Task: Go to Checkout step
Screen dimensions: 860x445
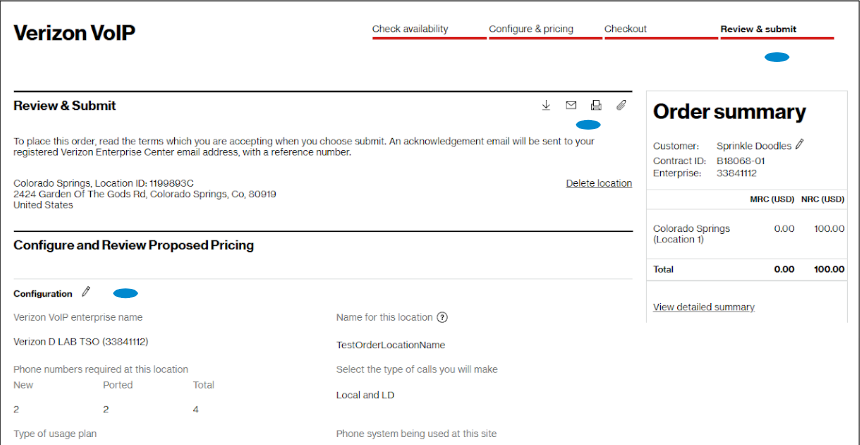Action: click(625, 29)
